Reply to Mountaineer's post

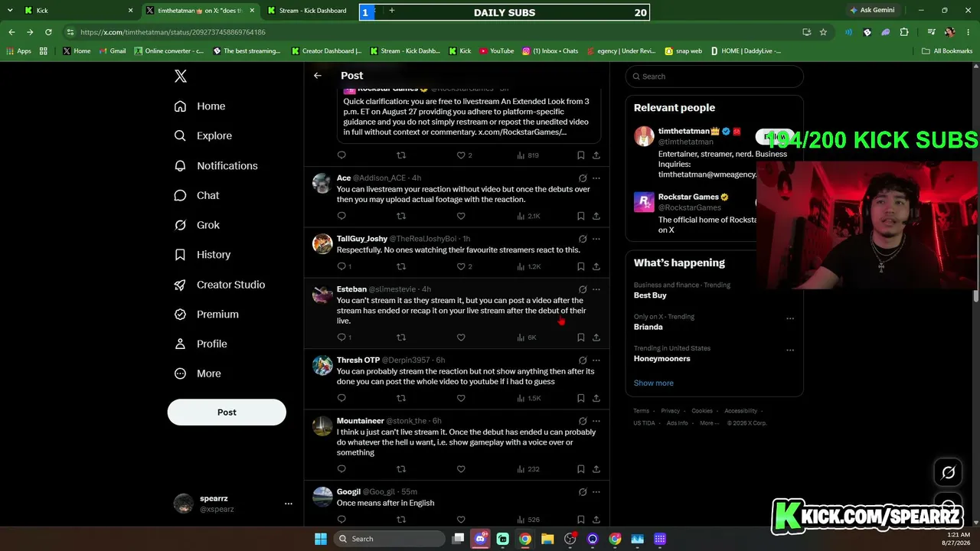(x=341, y=469)
